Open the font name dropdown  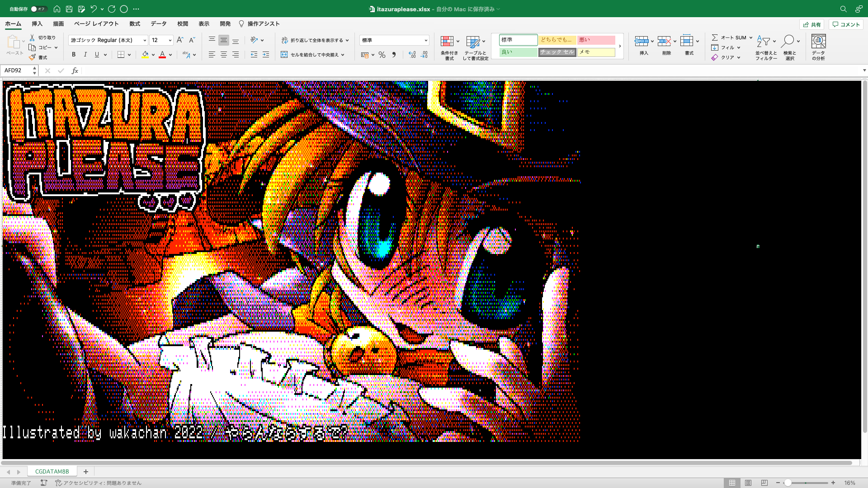145,40
